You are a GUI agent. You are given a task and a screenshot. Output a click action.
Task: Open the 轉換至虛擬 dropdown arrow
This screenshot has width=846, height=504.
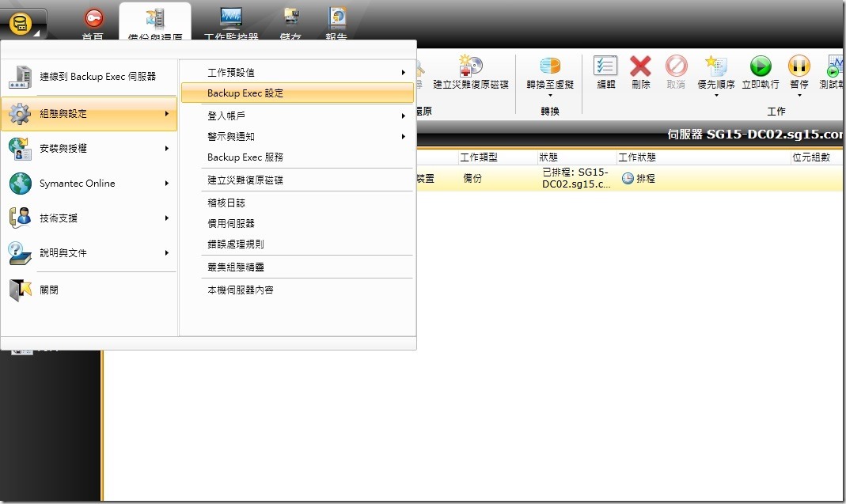point(550,96)
